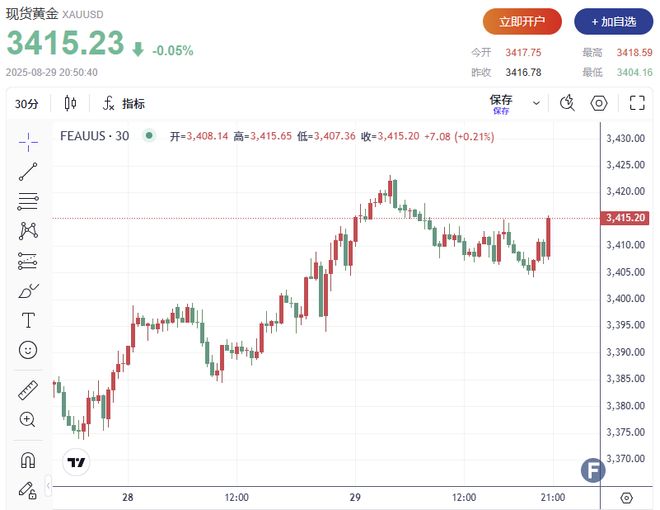Select the trend line drawing tool
The width and height of the screenshot is (660, 510).
point(28,171)
